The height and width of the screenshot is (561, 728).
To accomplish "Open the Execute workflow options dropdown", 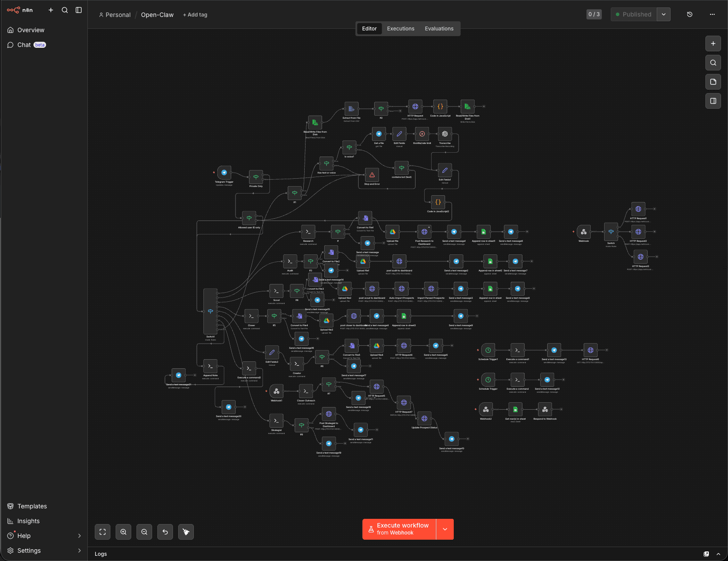I will [x=445, y=529].
